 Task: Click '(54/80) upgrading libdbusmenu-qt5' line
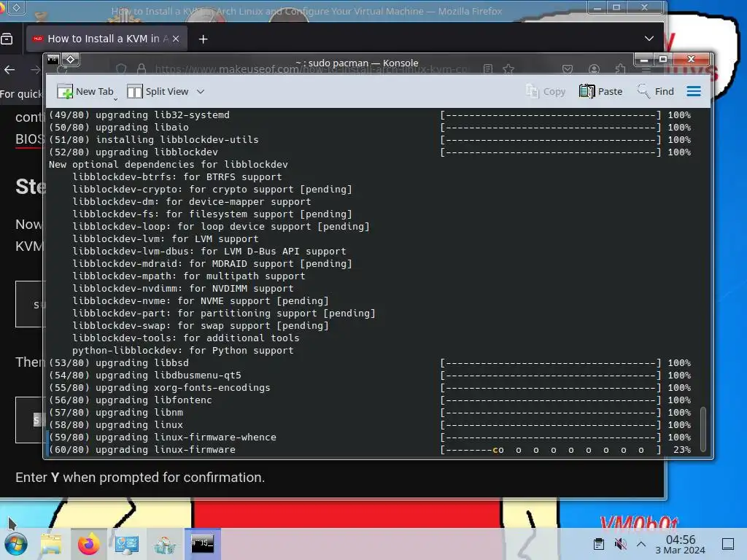tap(145, 376)
